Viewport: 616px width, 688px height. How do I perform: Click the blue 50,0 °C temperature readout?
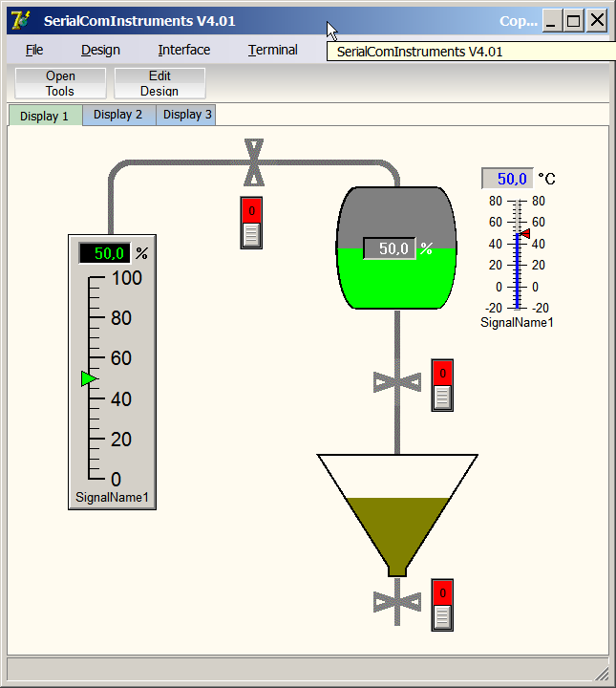tap(507, 179)
